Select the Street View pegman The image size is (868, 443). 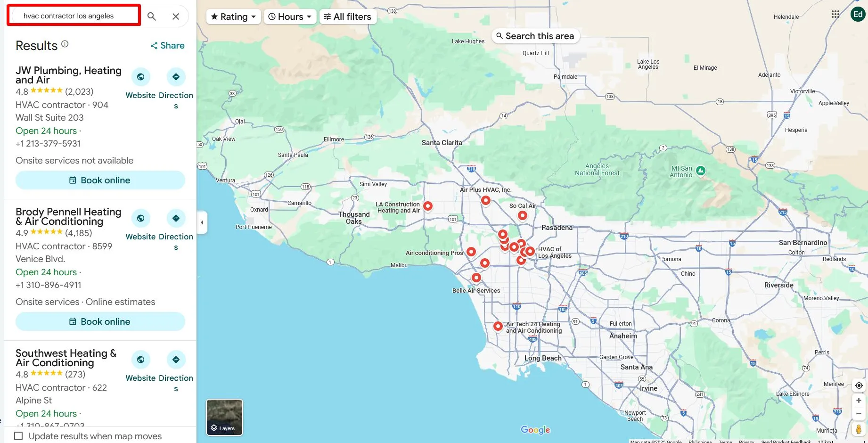(859, 429)
